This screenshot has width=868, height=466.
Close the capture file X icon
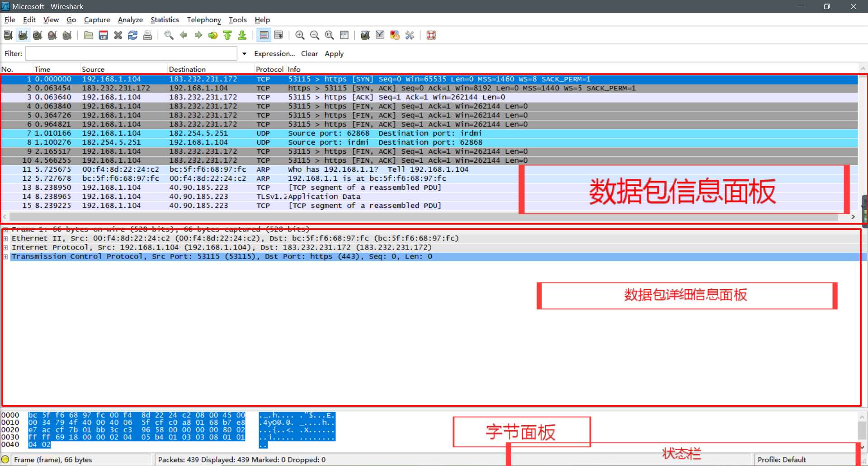118,35
